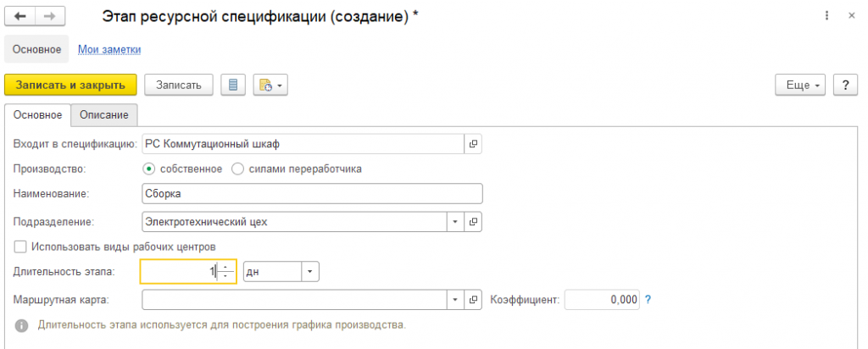Screen dimensions: 868x349
Task: Increase stage duration with the spinner arrows
Action: click(x=225, y=268)
